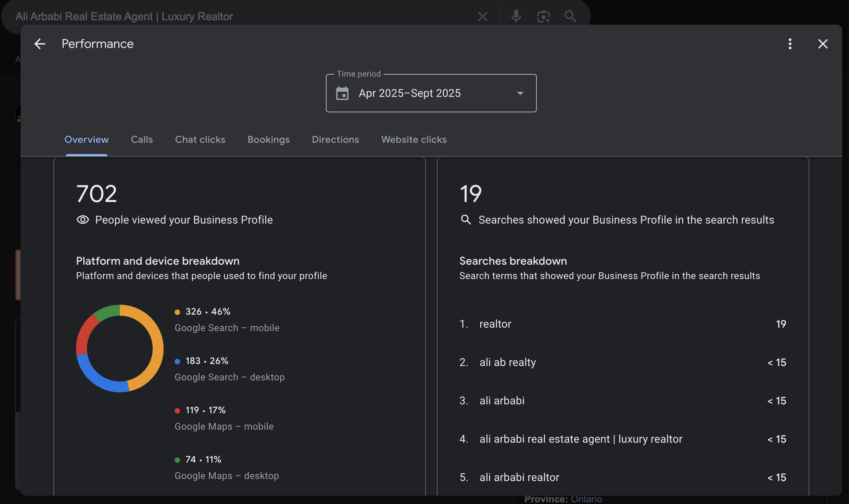Click the '119 · 17%' value
The width and height of the screenshot is (849, 504).
(205, 410)
